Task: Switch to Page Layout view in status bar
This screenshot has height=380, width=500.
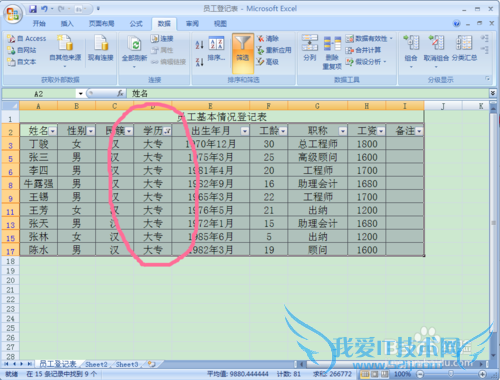Action: pyautogui.click(x=375, y=374)
